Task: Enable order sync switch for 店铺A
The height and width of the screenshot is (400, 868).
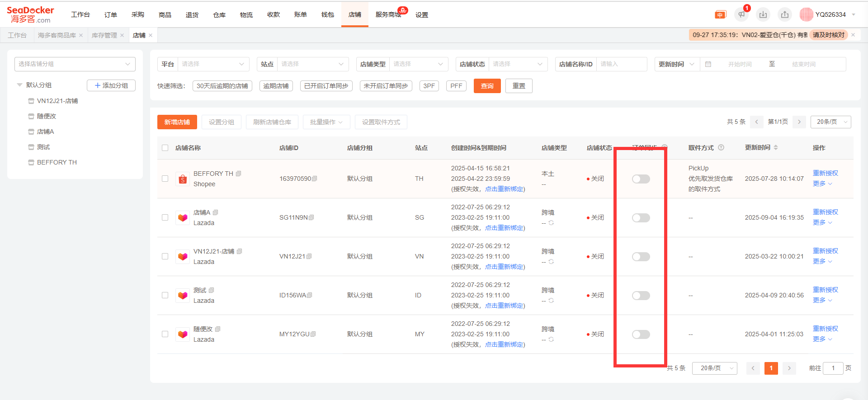Action: click(x=641, y=218)
